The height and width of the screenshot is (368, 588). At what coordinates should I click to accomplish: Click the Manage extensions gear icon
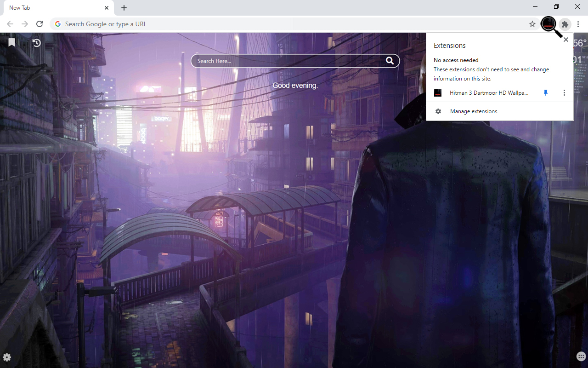click(438, 111)
